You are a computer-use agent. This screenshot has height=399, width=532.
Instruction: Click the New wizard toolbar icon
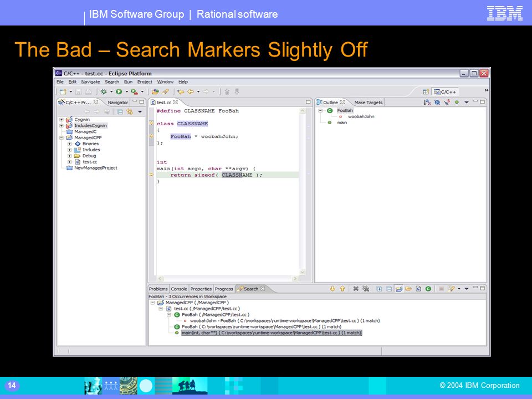(x=63, y=91)
